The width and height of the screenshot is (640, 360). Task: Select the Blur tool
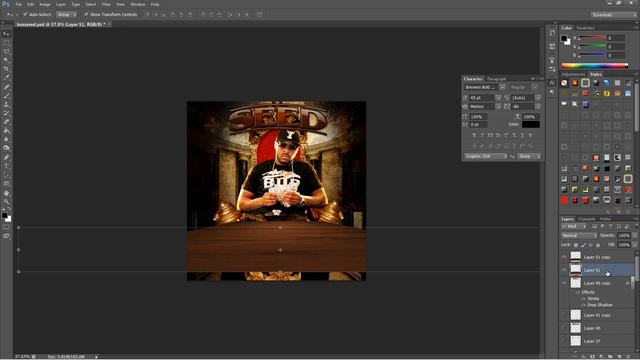click(7, 139)
